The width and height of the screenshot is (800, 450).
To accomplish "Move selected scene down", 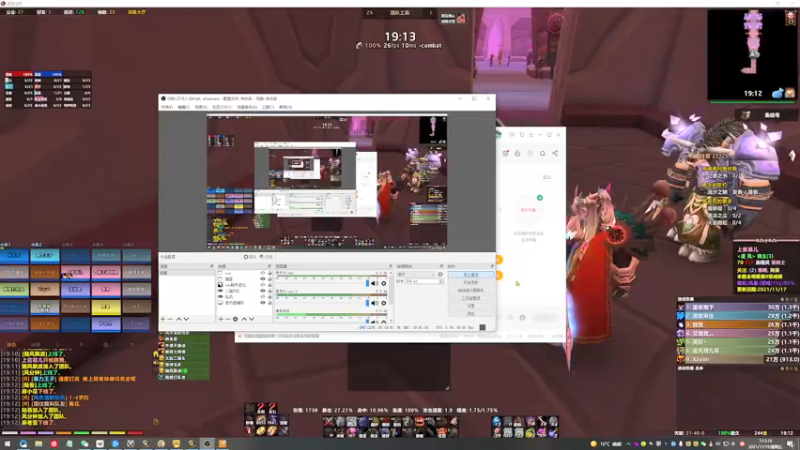I will [x=186, y=319].
